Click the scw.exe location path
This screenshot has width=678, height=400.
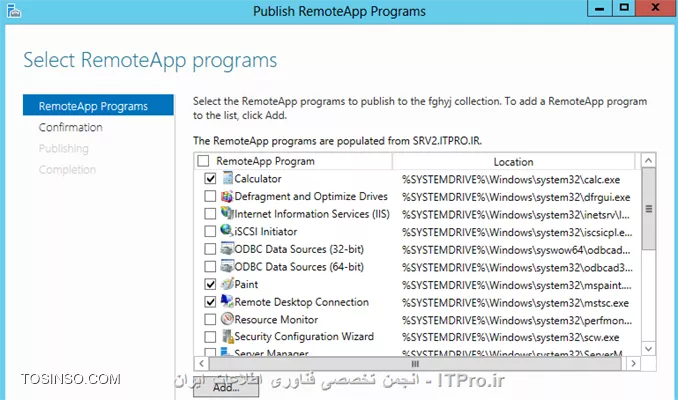point(510,337)
